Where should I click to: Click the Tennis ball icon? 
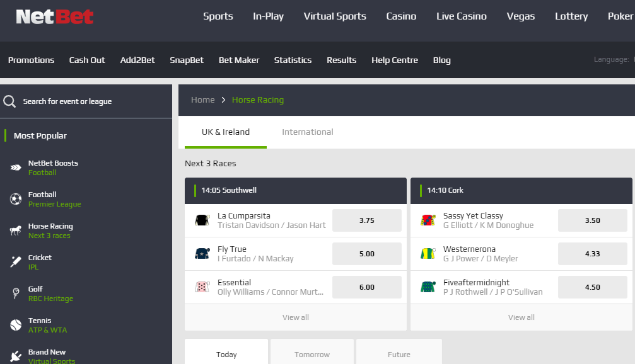(x=16, y=325)
